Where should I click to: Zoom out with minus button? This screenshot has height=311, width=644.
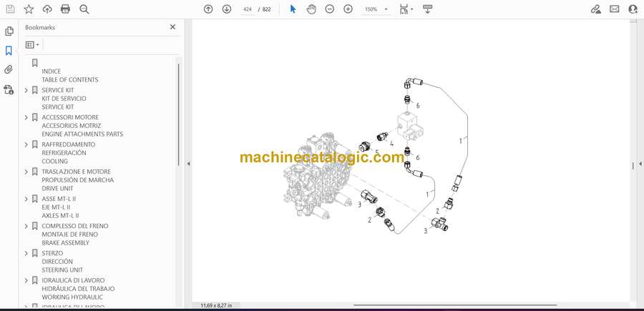point(329,9)
